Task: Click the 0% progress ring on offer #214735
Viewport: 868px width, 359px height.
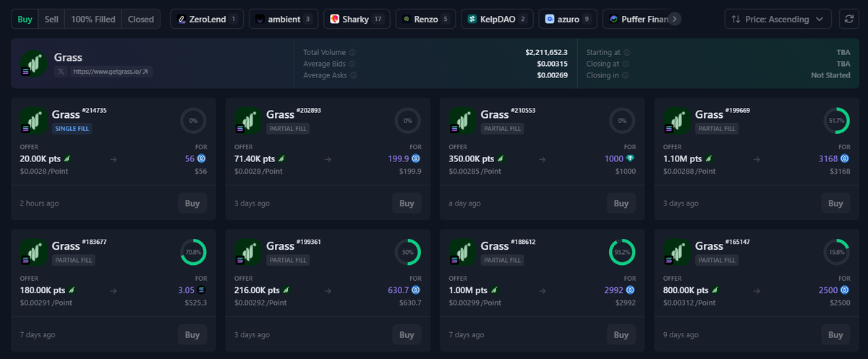Action: (x=193, y=121)
